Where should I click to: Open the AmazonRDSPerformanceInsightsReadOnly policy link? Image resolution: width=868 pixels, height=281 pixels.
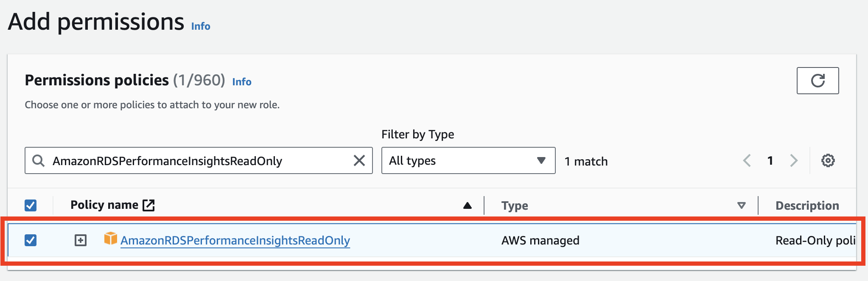point(235,241)
